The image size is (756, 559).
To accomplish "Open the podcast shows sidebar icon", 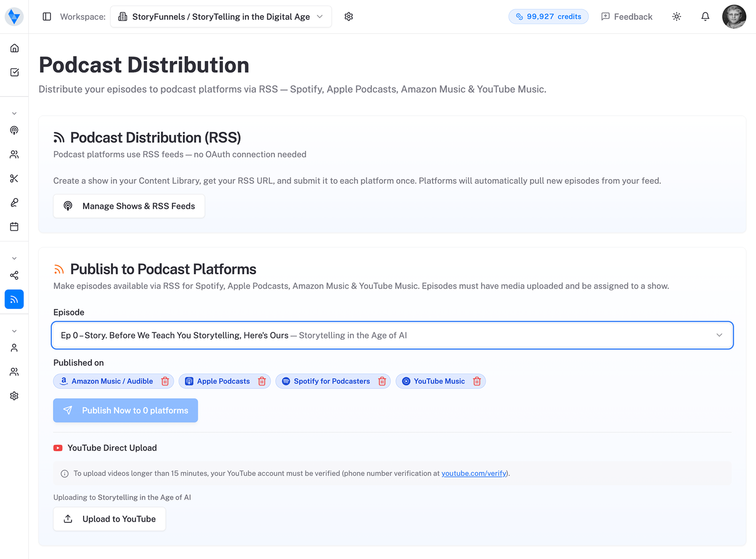I will (14, 130).
